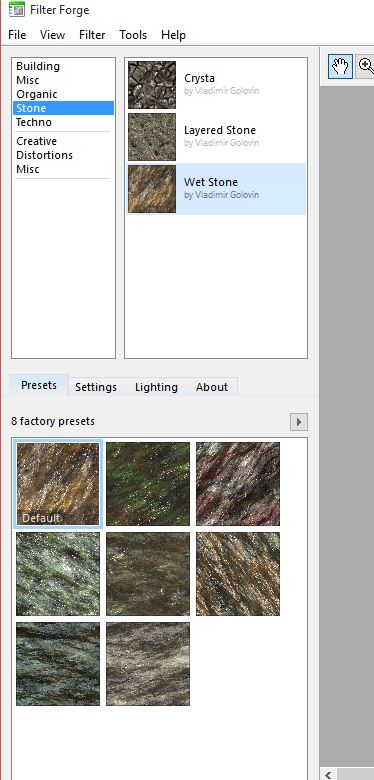Open the View menu
374x780 pixels.
52,35
